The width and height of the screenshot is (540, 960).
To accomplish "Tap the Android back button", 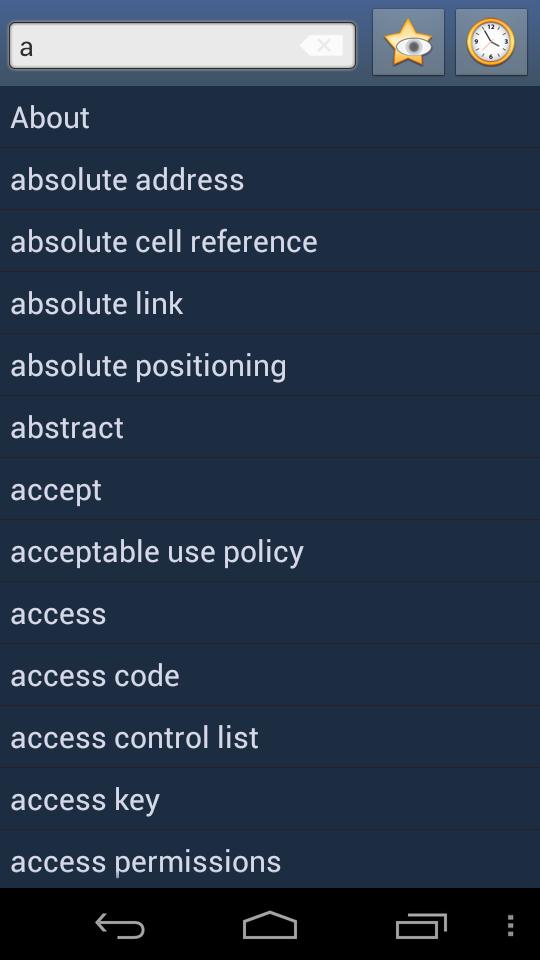I will tap(120, 925).
